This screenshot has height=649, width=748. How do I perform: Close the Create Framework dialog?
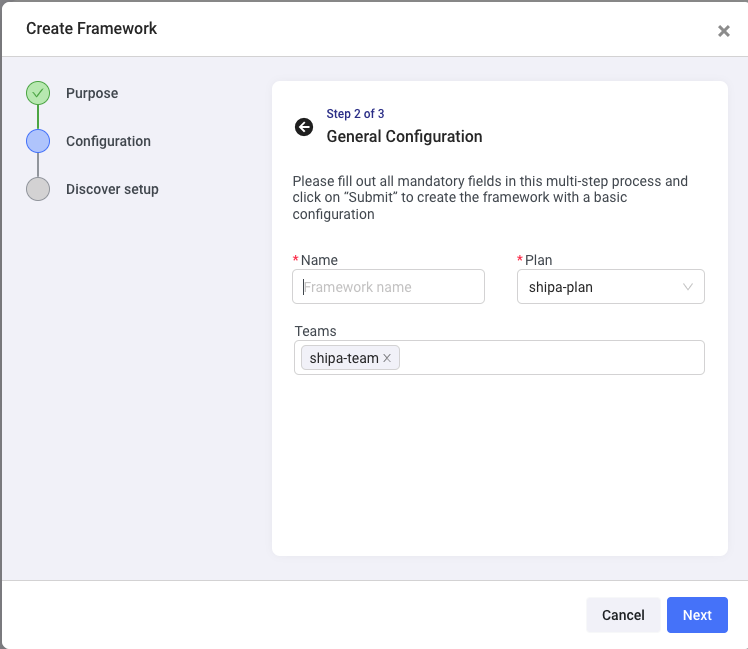coord(724,31)
